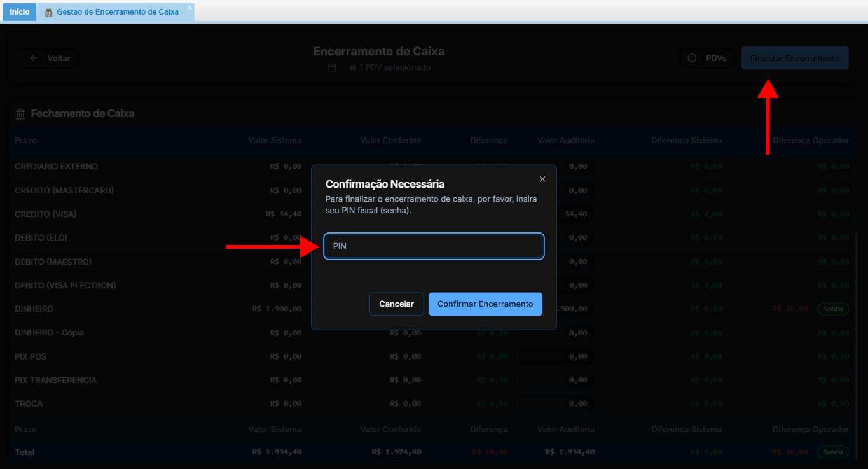Viewport: 868px width, 469px height.
Task: Click the Valor Auditoria field for TROCA
Action: tap(555, 404)
